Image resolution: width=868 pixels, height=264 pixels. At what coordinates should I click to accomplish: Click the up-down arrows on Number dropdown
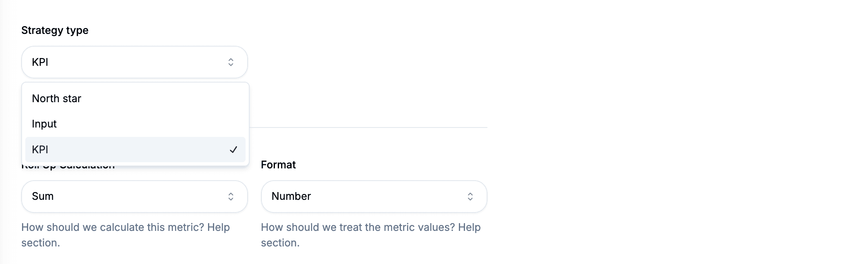(470, 197)
